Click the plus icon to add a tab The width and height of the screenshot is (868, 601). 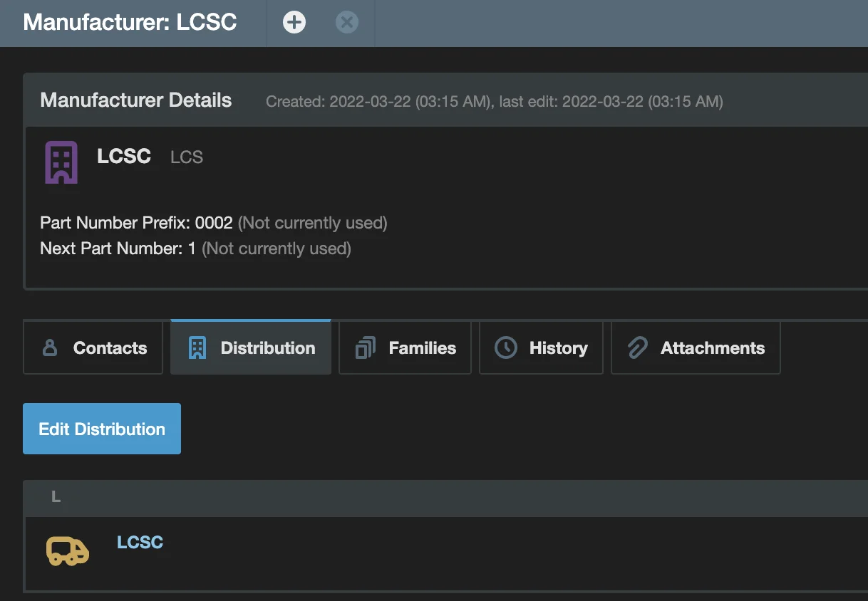click(294, 23)
